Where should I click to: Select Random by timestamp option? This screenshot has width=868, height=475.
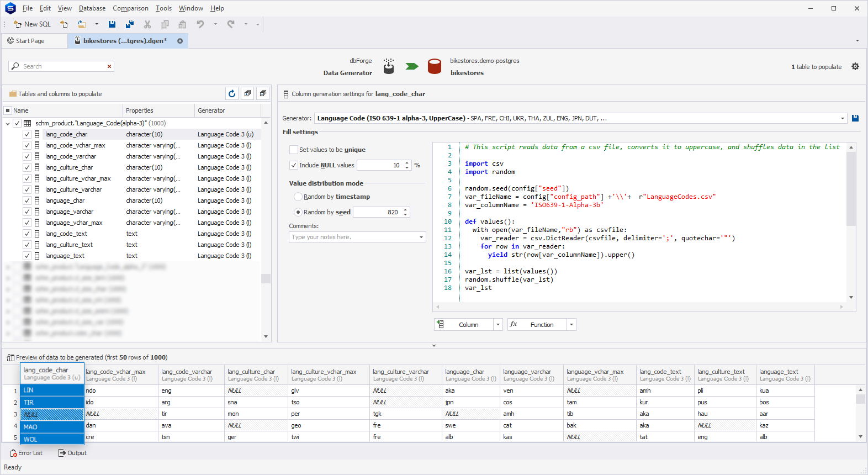(x=298, y=197)
